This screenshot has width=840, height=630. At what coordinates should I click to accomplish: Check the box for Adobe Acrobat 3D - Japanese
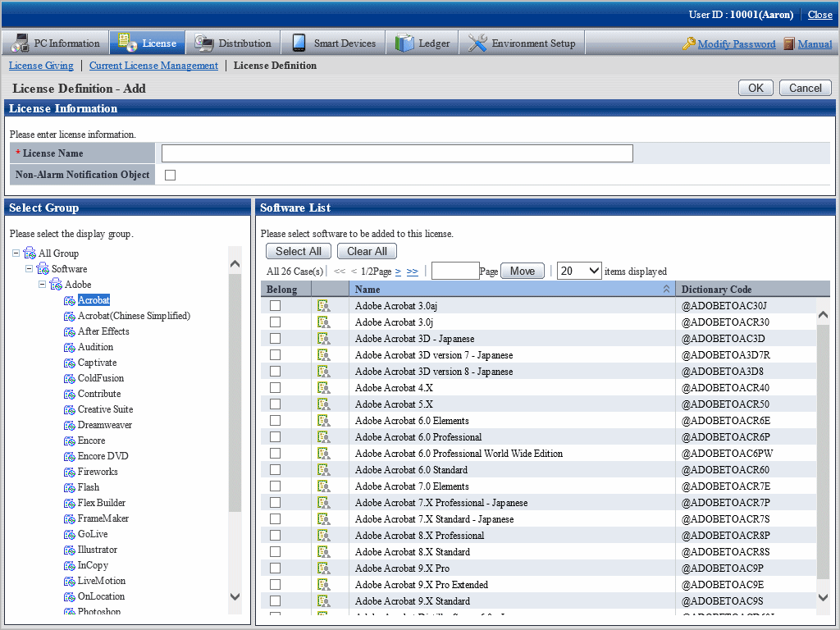click(275, 339)
